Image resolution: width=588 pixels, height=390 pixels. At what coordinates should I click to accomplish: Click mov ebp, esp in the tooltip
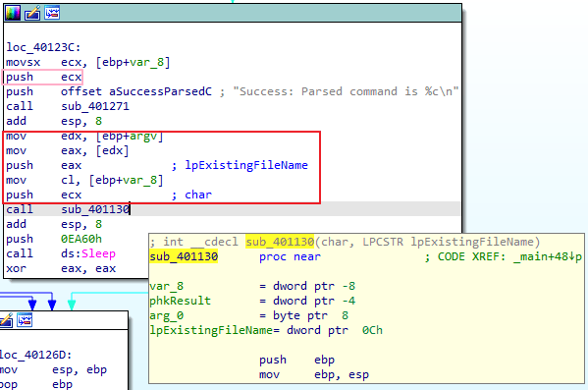coord(314,374)
